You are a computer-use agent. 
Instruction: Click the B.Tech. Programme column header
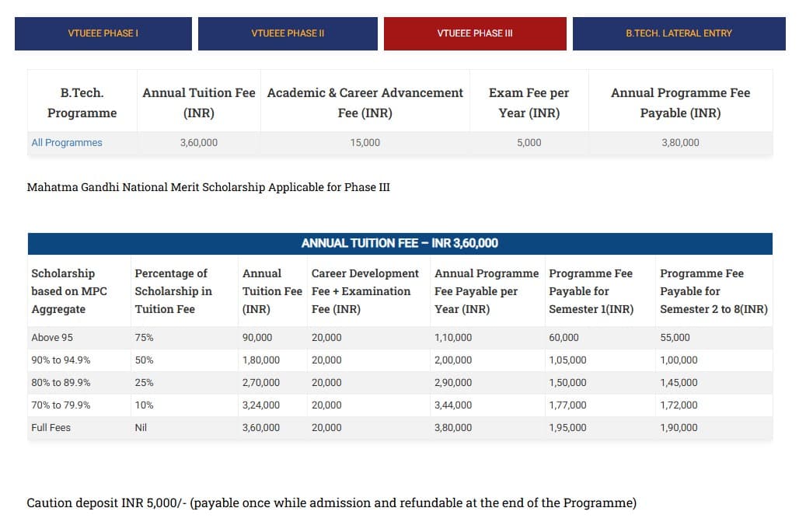[x=82, y=103]
